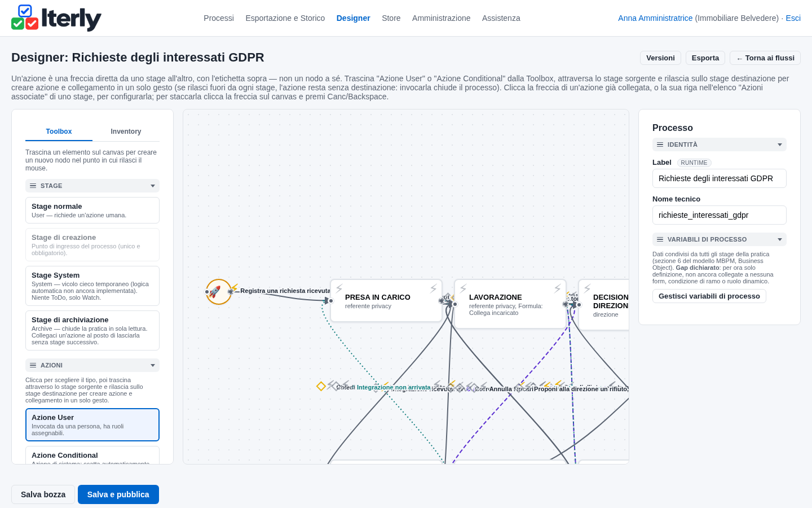Viewport: 812px width, 508px height.
Task: Collapse the AZIONI section arrow
Action: pos(153,365)
